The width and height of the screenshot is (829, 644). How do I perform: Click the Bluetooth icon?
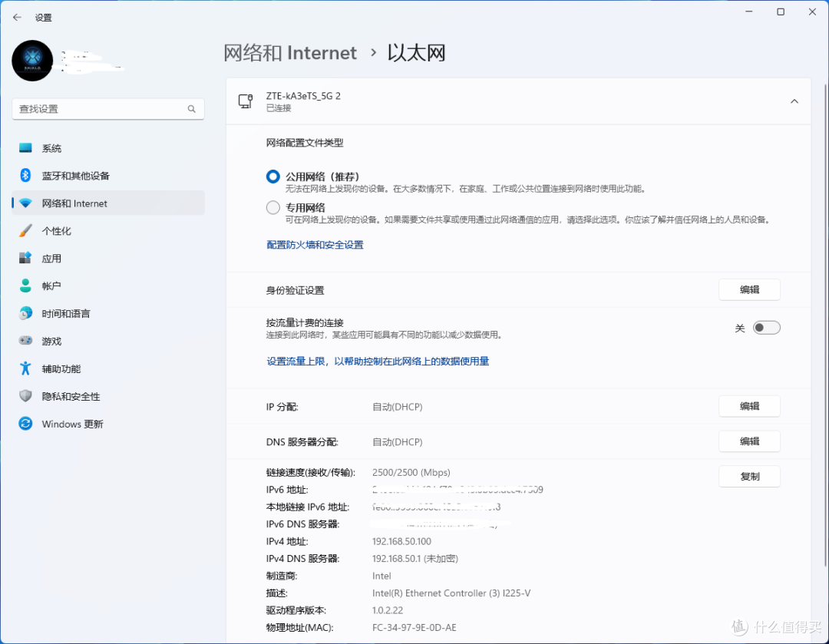point(25,175)
